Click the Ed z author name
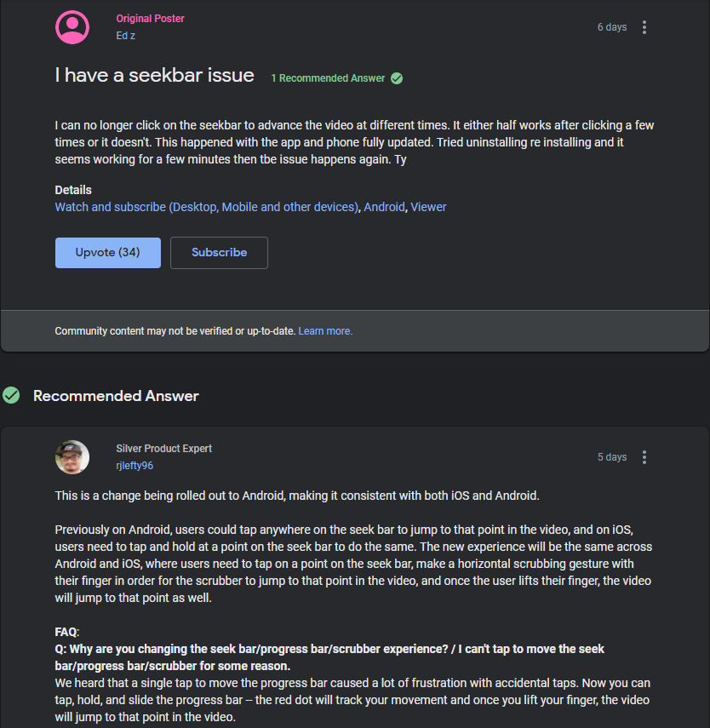This screenshot has height=728, width=710. [126, 36]
